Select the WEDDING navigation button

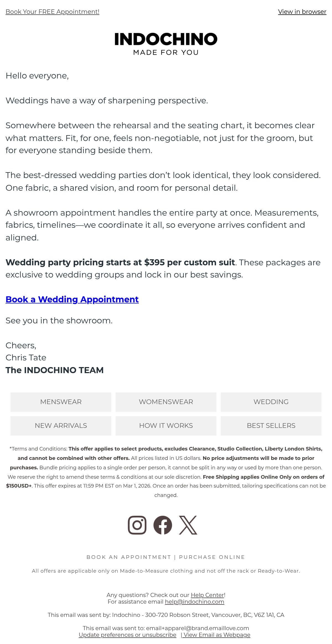pyautogui.click(x=271, y=402)
